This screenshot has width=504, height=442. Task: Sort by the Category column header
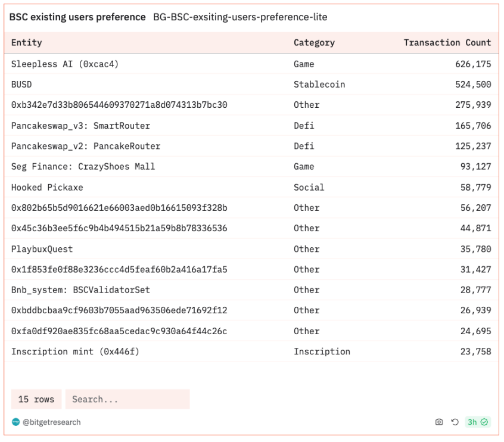pyautogui.click(x=314, y=43)
